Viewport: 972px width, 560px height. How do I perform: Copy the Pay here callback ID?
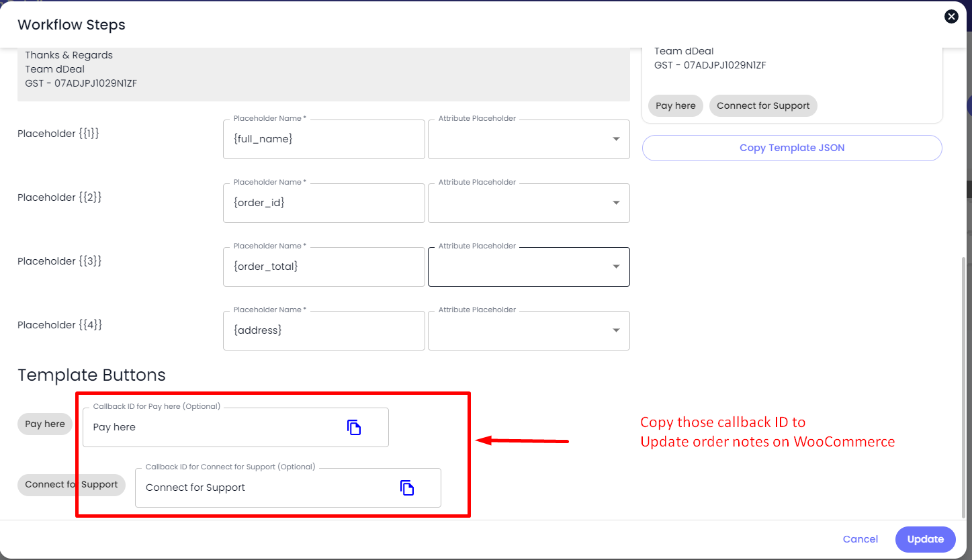pyautogui.click(x=354, y=427)
